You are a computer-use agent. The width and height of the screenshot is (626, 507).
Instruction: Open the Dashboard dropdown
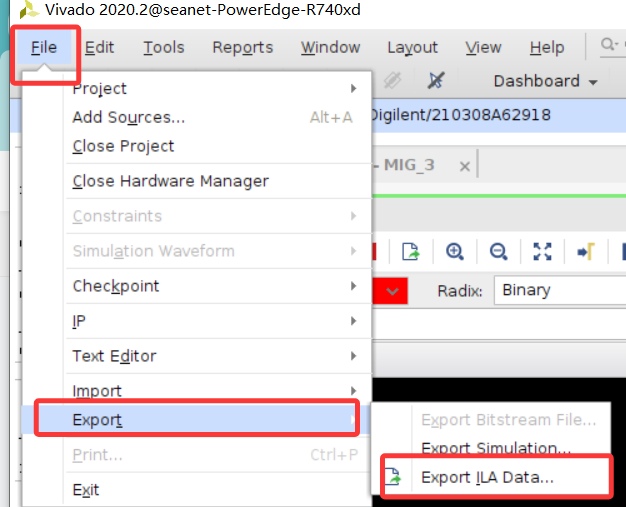[x=545, y=81]
